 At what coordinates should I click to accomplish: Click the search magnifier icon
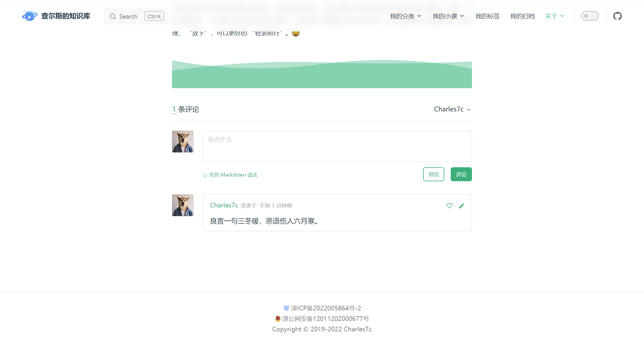pyautogui.click(x=113, y=17)
